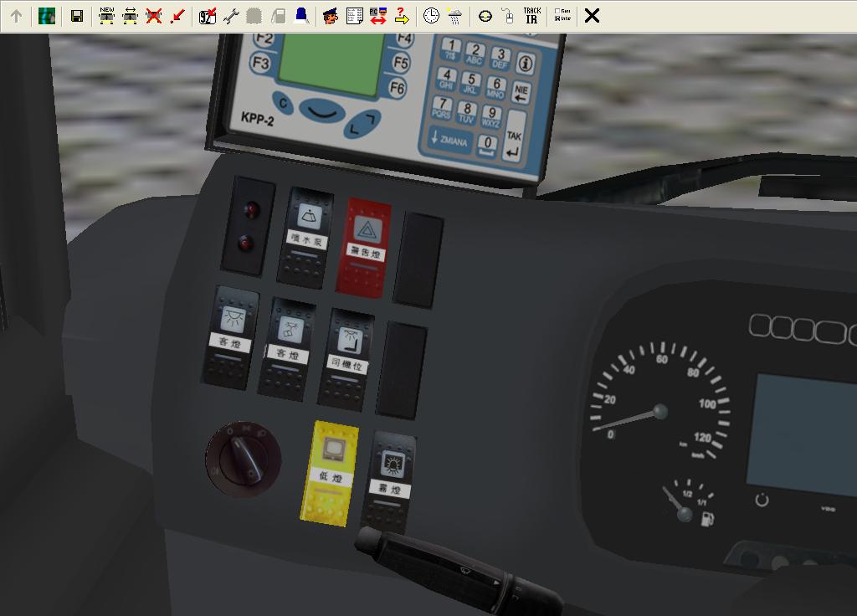Toggle the yellow 低燈 switch

pyautogui.click(x=330, y=474)
